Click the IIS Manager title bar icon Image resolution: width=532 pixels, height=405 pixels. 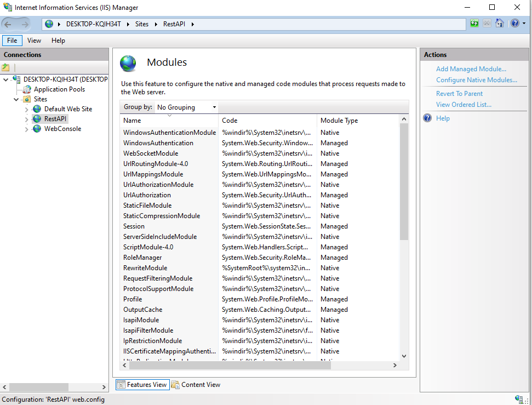pyautogui.click(x=8, y=7)
